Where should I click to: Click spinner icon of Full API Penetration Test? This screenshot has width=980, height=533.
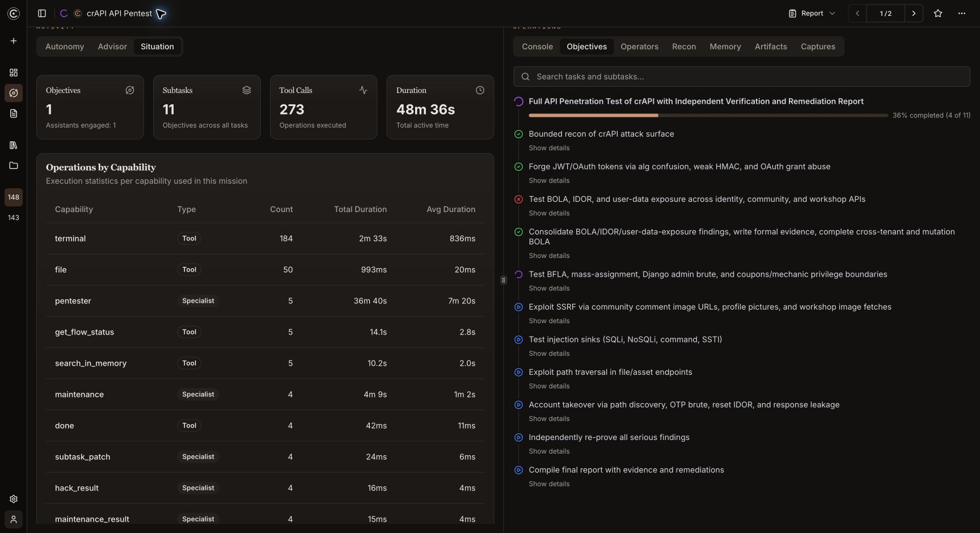518,101
